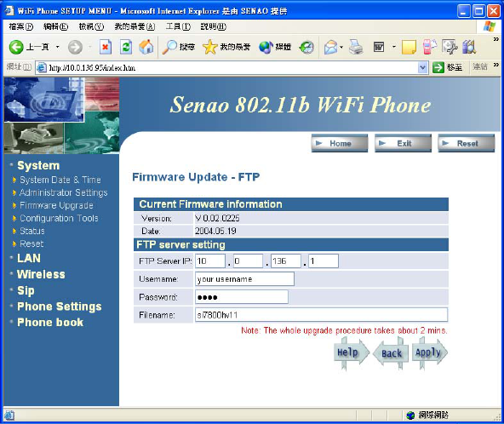
Task: Open the Firmware Upgrade sidebar link
Action: coord(56,205)
